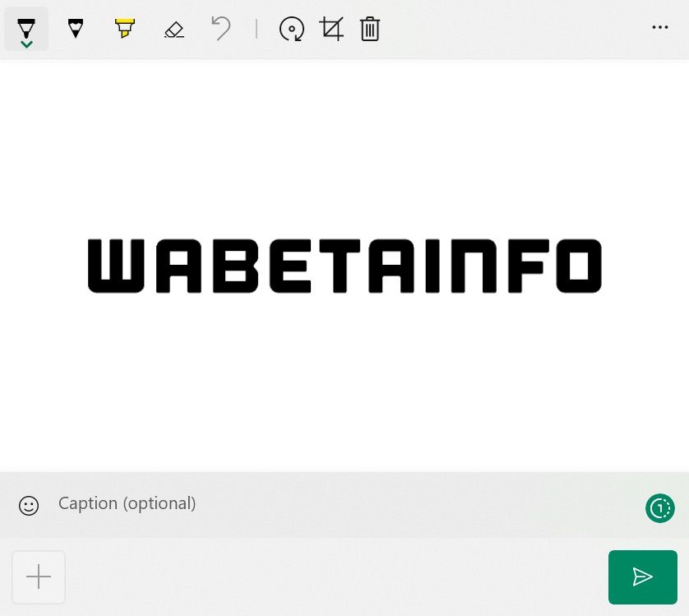Viewport: 689px width, 616px height.
Task: Open the emoji picker
Action: (29, 505)
